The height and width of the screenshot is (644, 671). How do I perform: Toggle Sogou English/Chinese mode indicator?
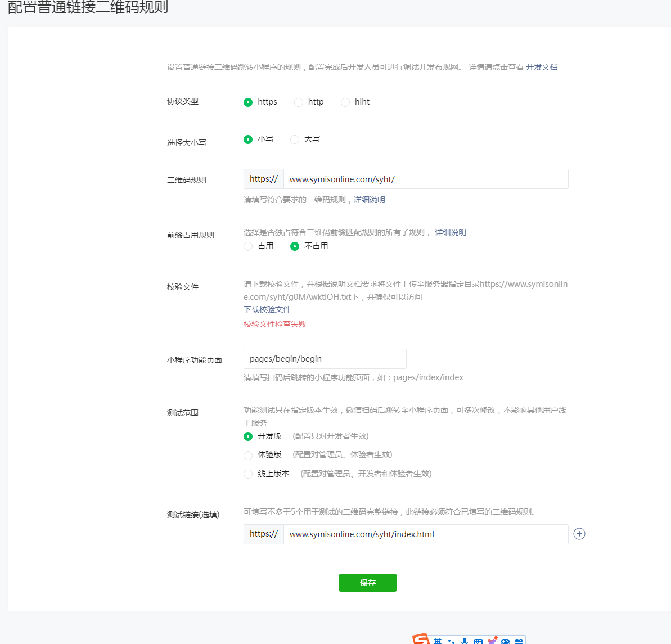point(438,641)
